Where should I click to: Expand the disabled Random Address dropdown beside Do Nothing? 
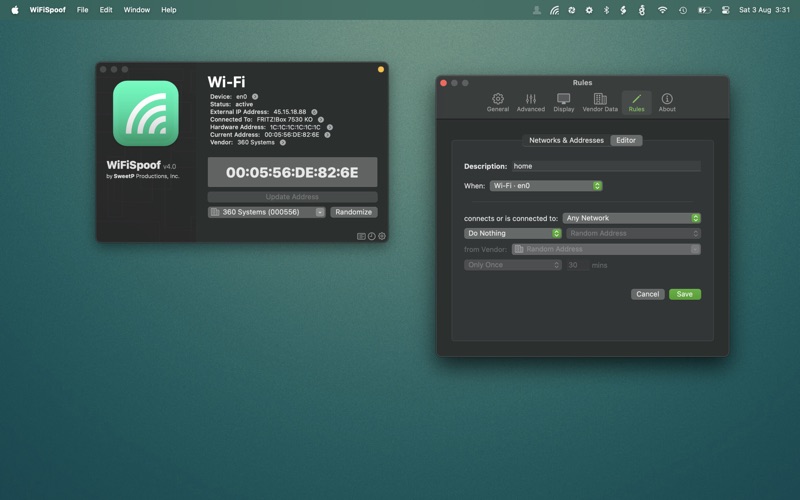633,233
